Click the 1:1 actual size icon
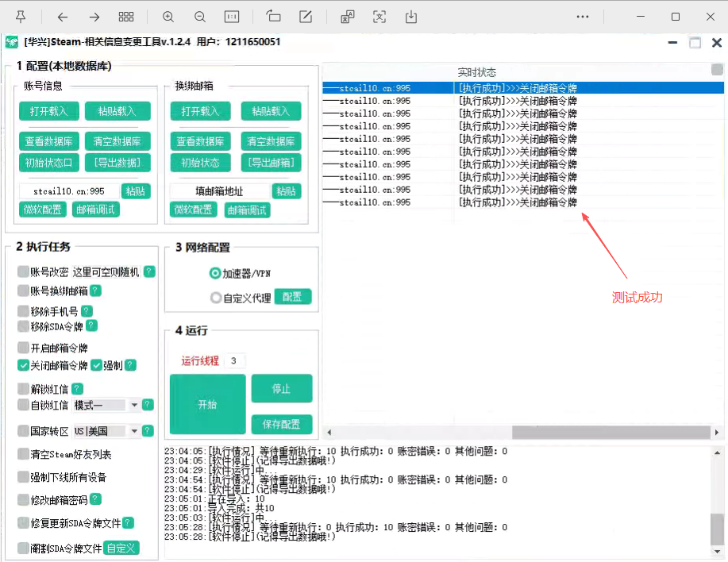Screen dimensions: 728x562 (232, 17)
